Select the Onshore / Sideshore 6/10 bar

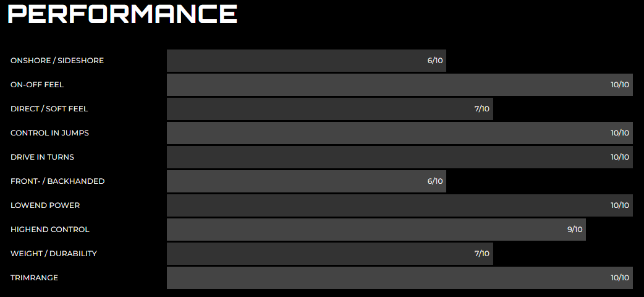coord(307,61)
